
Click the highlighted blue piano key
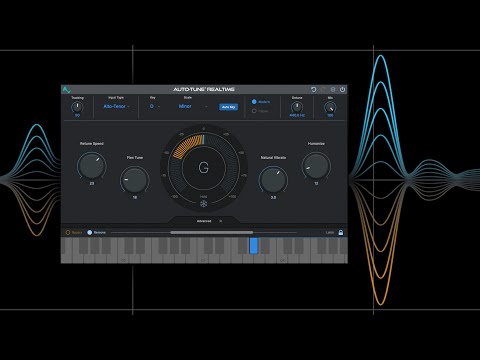(x=254, y=246)
